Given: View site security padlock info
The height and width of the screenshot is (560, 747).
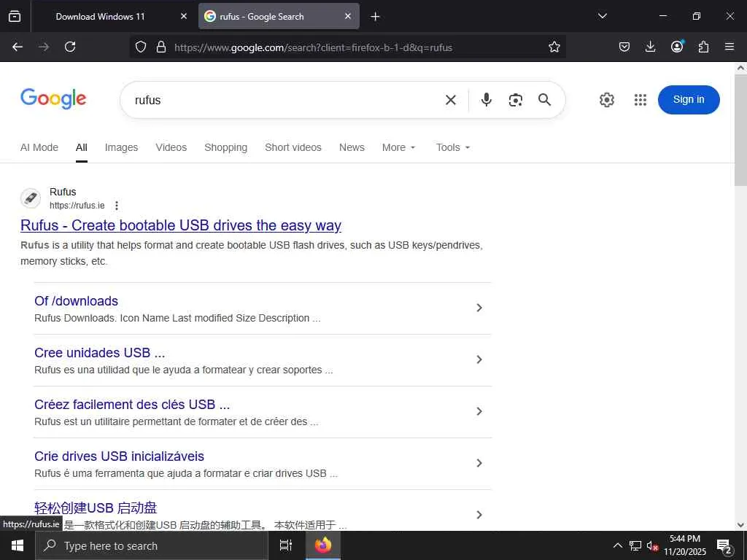Looking at the screenshot, I should [161, 47].
